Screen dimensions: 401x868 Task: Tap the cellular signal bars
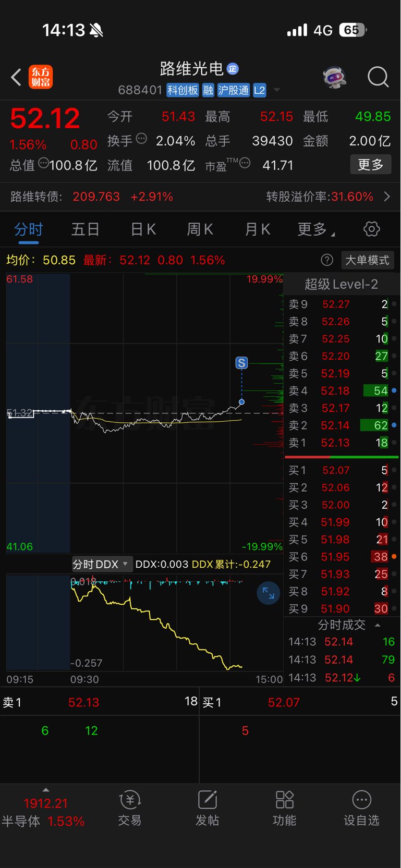(x=297, y=30)
